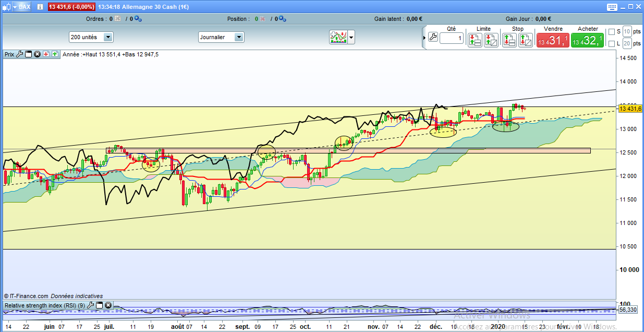Screen dimensions: 644x332
Task: Click the 14 000 price axis label
Action: 628,81
